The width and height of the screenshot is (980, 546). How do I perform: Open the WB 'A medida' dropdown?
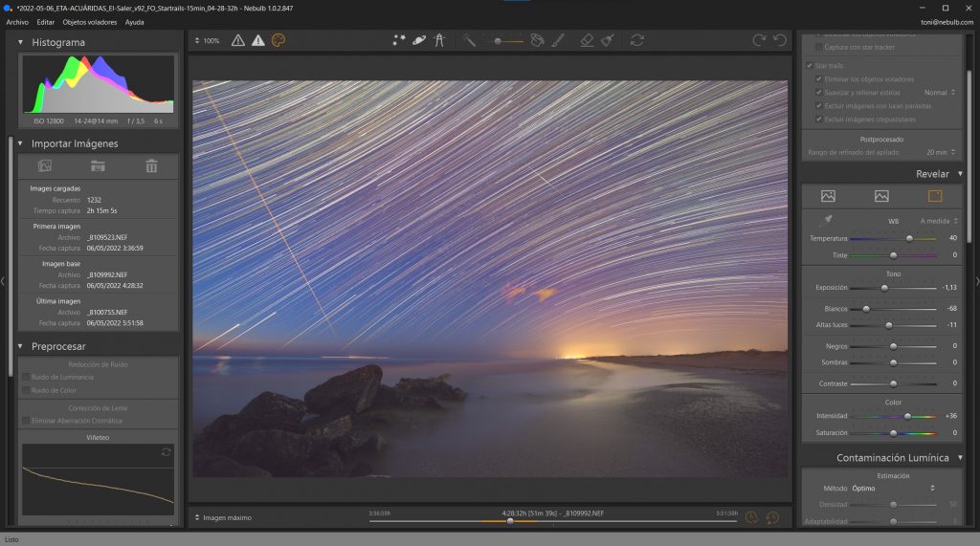pyautogui.click(x=939, y=221)
